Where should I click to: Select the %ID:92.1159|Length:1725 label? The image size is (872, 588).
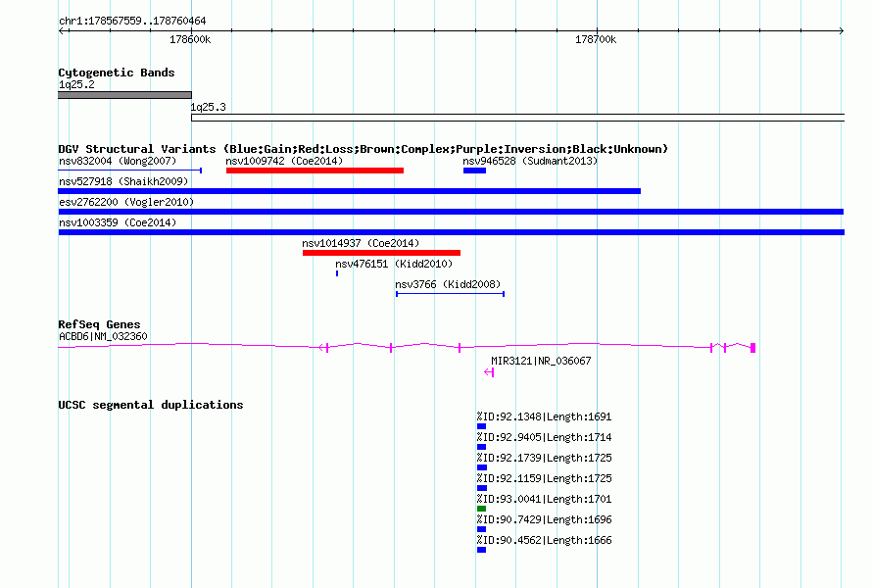(x=544, y=478)
